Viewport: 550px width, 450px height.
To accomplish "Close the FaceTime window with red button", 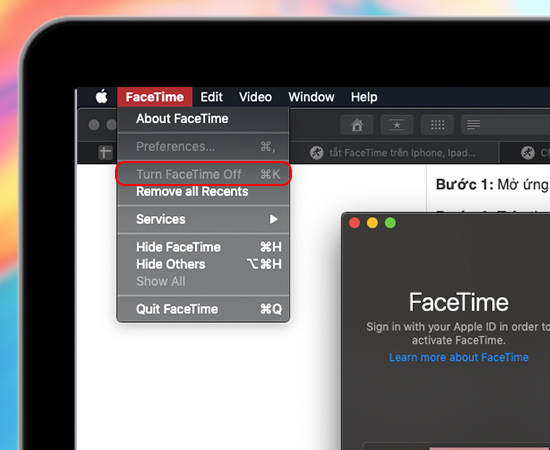I will (354, 223).
